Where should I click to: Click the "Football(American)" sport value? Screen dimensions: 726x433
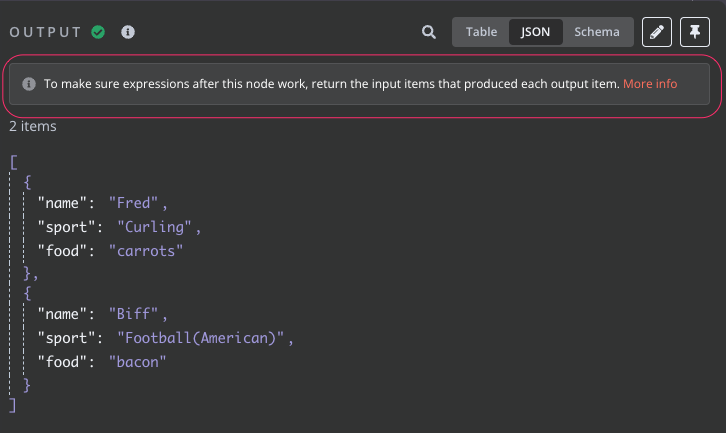pos(200,338)
